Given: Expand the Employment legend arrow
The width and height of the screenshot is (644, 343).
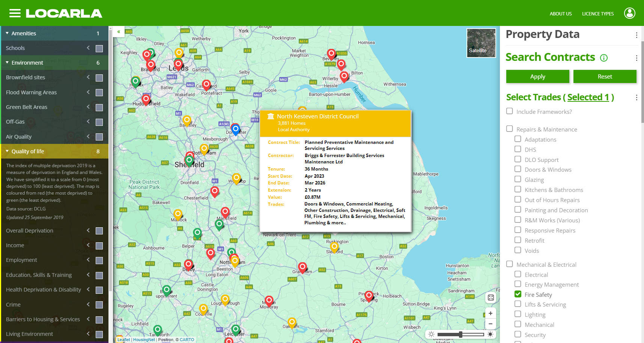Looking at the screenshot, I should pos(88,260).
